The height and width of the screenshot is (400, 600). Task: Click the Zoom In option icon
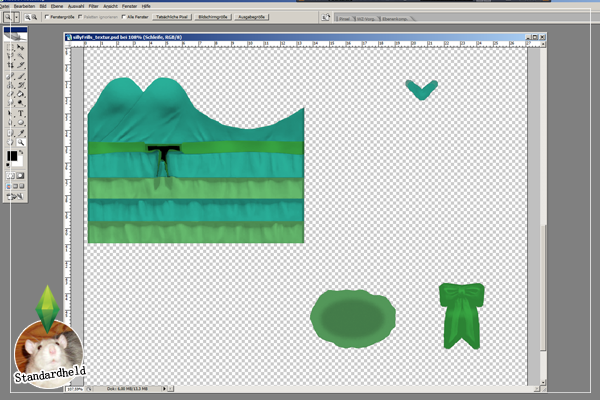27,17
